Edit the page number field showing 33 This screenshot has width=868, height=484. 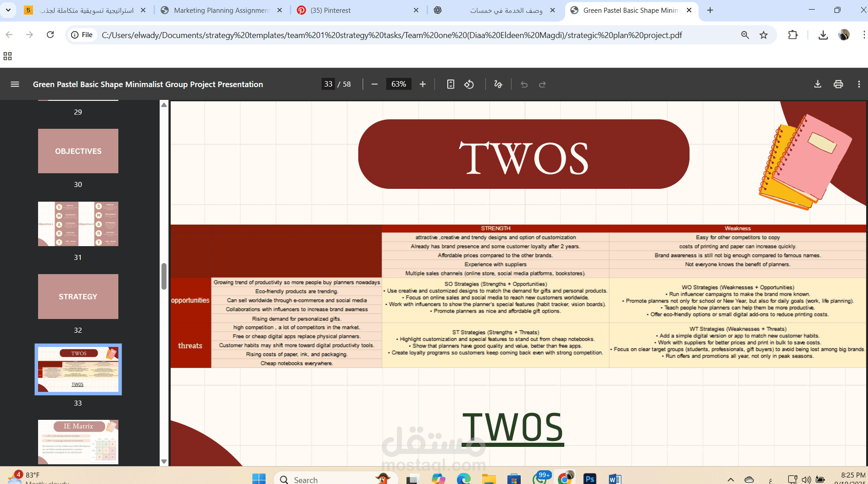pos(328,84)
